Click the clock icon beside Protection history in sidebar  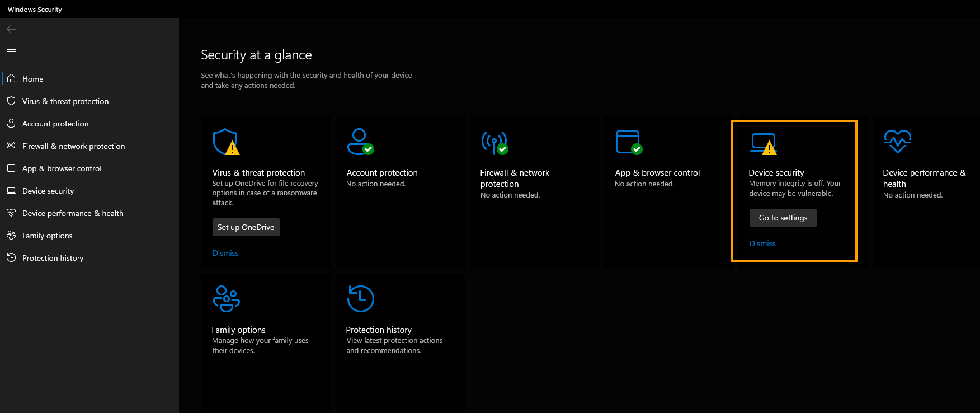[11, 257]
